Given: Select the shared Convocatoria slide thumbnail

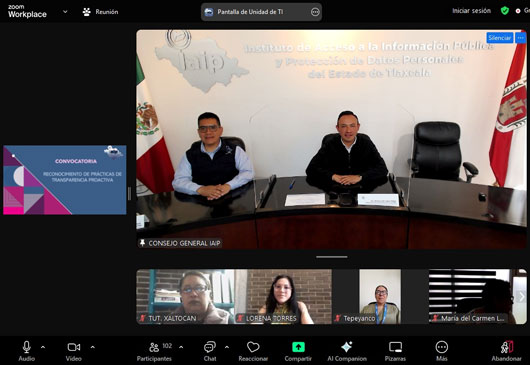Looking at the screenshot, I should (x=65, y=180).
